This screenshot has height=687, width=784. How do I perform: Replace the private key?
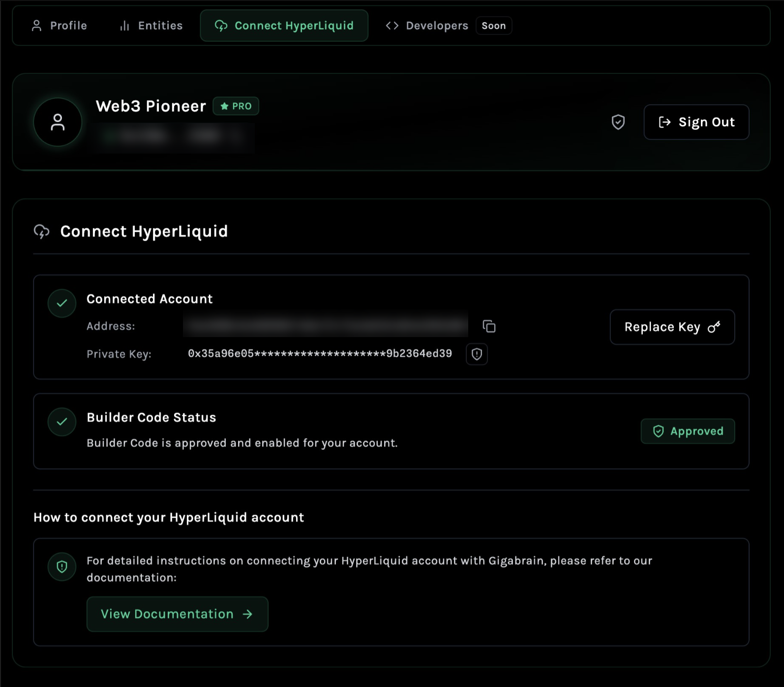coord(672,327)
